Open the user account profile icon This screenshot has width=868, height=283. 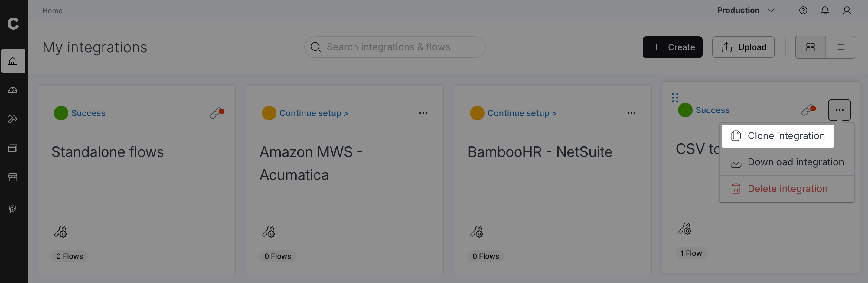[847, 11]
